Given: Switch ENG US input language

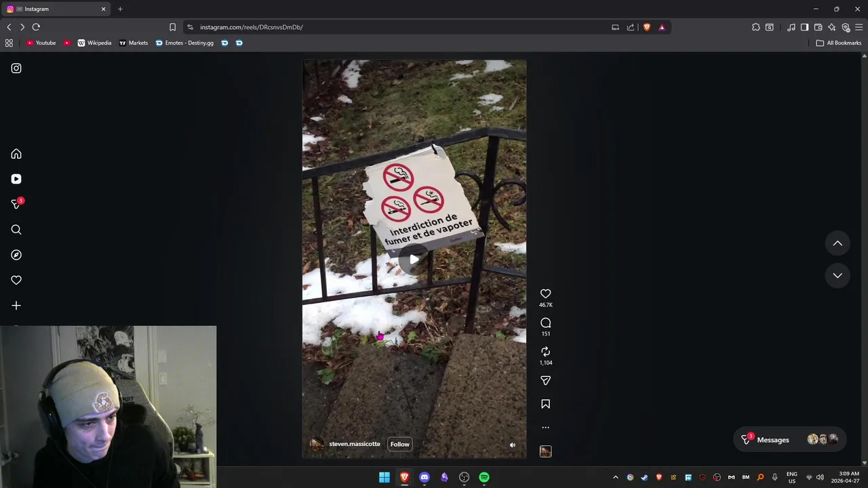Looking at the screenshot, I should coord(791,477).
